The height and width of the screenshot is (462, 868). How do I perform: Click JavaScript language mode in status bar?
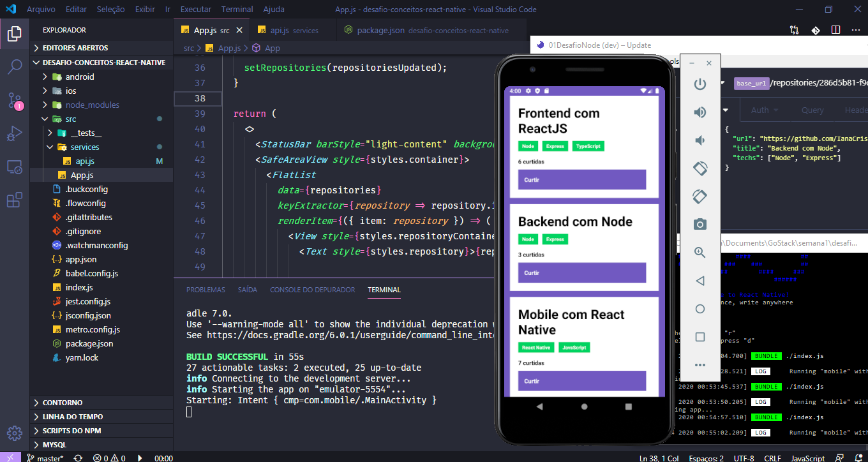tap(807, 458)
